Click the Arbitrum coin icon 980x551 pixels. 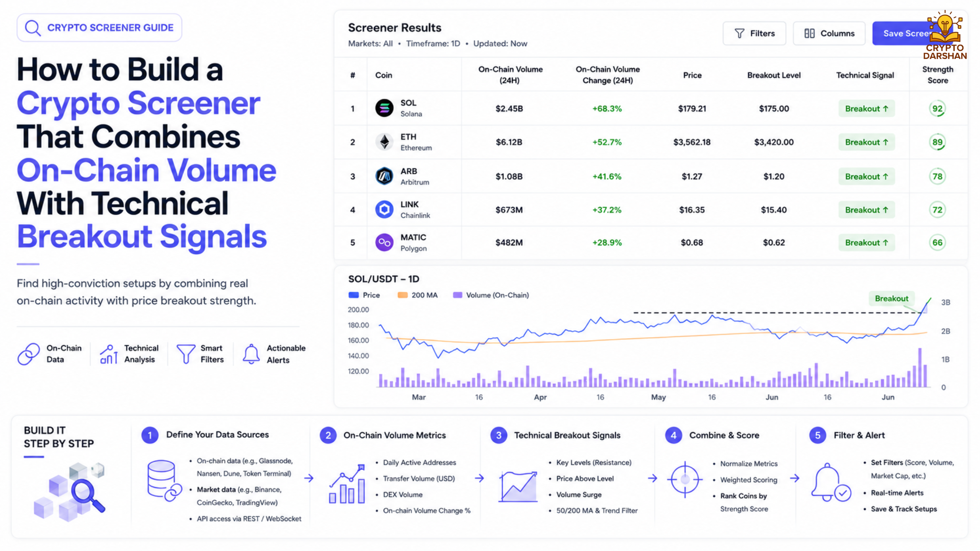coord(384,176)
